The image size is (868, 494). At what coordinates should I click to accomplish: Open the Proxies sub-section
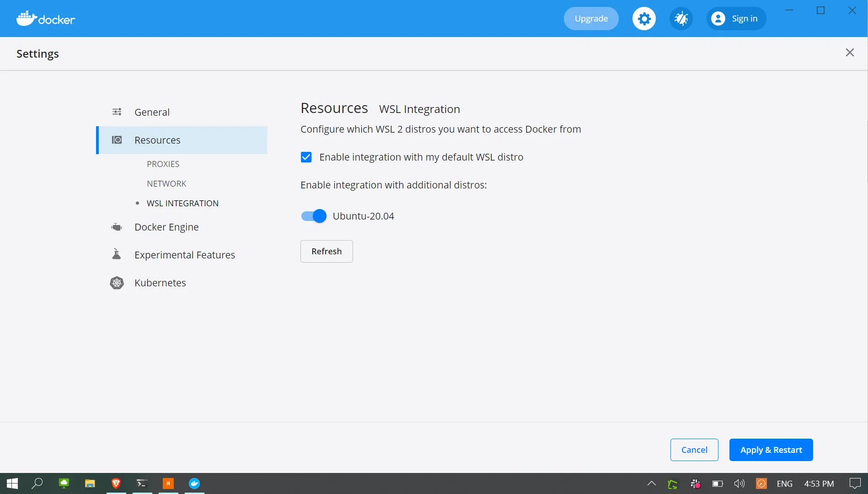tap(163, 164)
